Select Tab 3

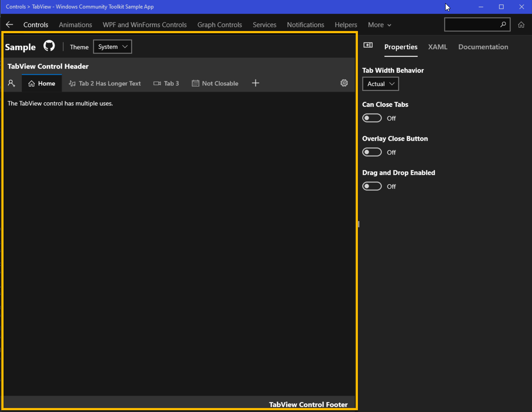(166, 83)
